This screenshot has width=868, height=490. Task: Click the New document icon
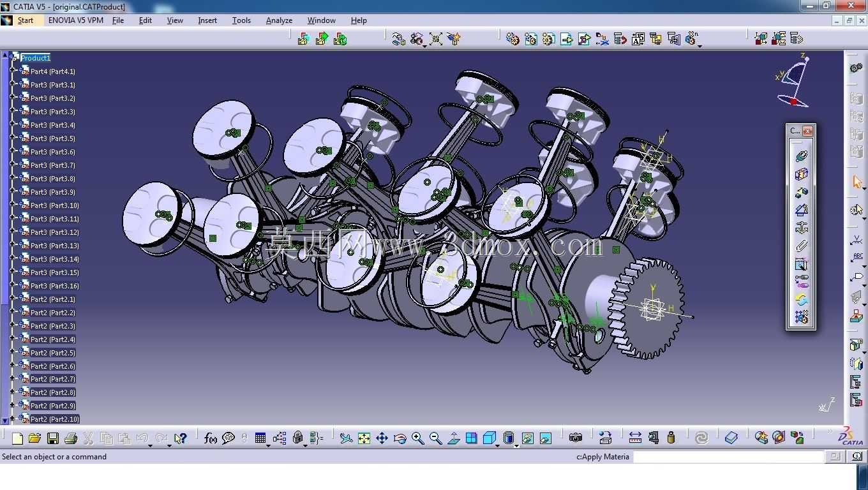[17, 438]
